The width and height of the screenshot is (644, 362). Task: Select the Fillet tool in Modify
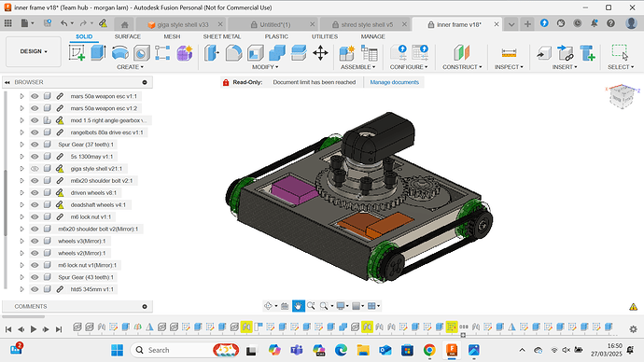click(x=233, y=53)
